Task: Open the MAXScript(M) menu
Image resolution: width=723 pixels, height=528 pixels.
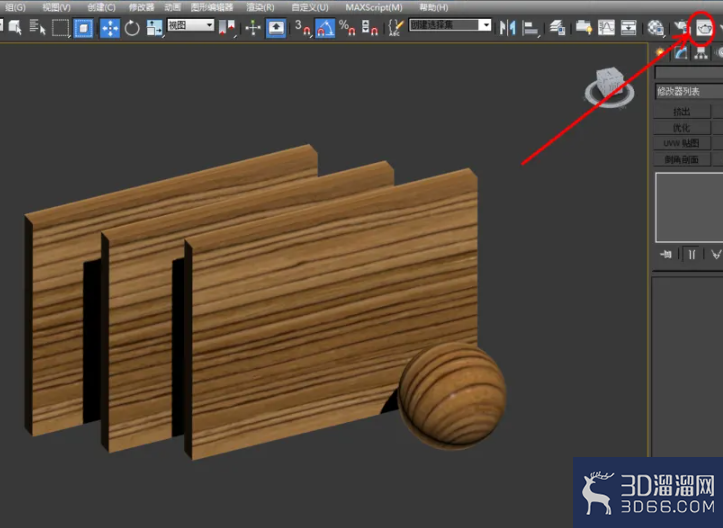Action: click(374, 7)
